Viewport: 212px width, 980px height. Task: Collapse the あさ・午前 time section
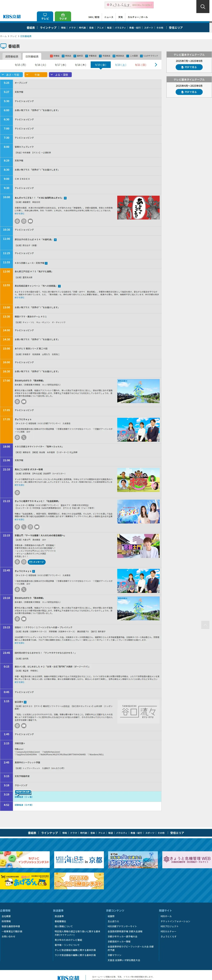[x=11, y=75]
